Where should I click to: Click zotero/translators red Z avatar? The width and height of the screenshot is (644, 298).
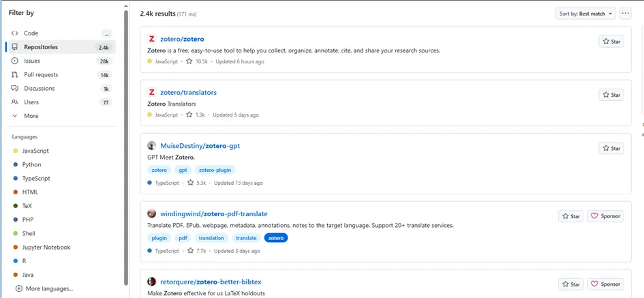[x=151, y=93]
